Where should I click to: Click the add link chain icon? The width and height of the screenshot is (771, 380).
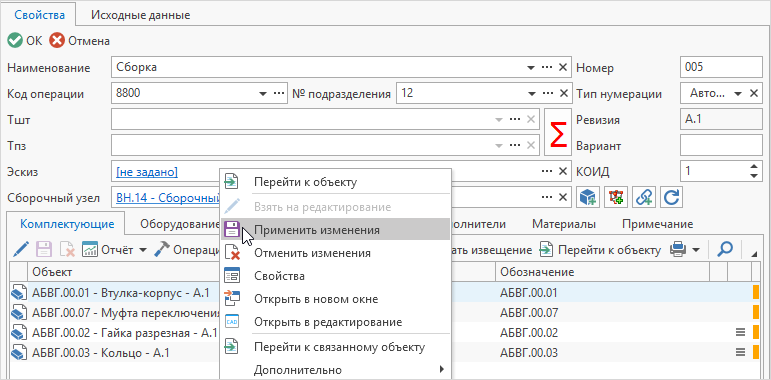[x=643, y=197]
